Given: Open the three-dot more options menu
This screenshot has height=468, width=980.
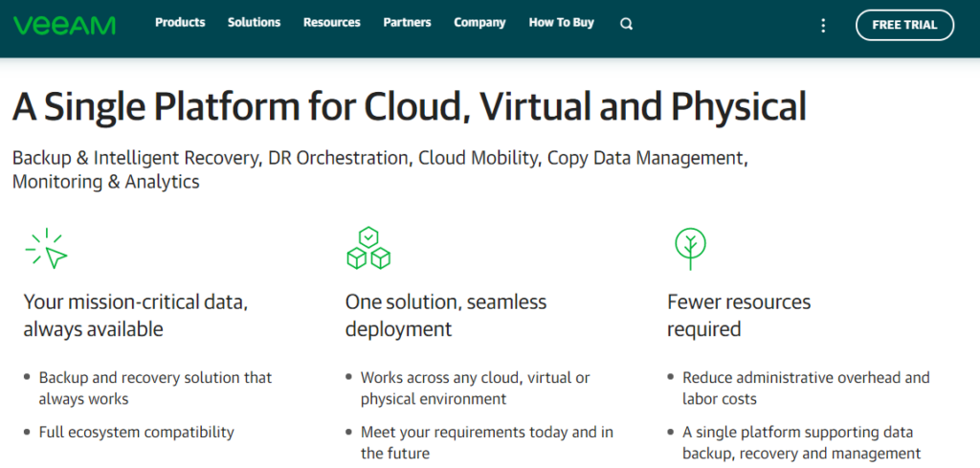Looking at the screenshot, I should [823, 26].
